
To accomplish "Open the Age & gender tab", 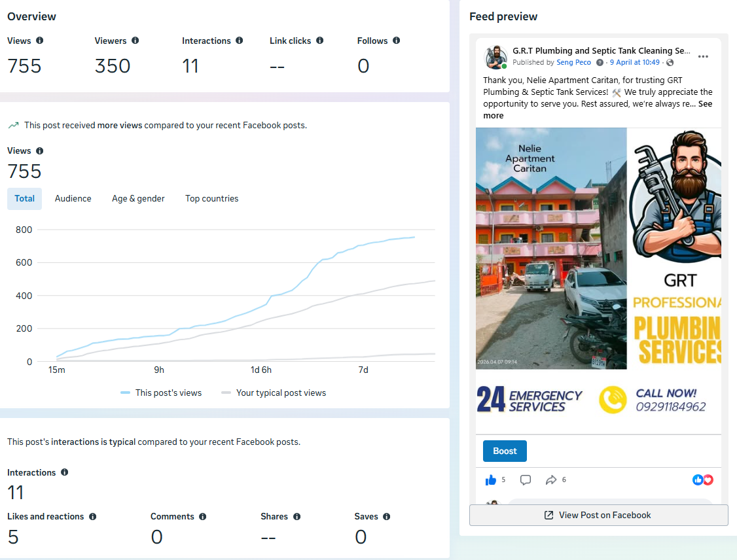I will (x=138, y=199).
